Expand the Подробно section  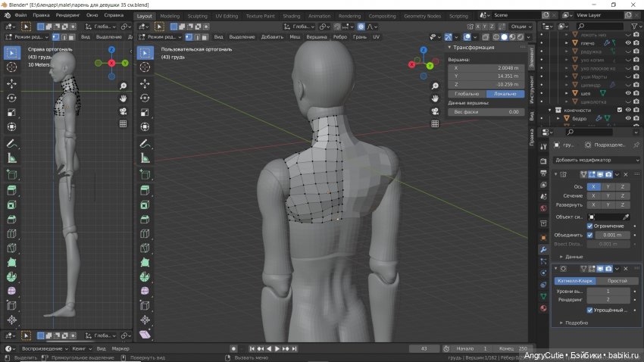(576, 323)
